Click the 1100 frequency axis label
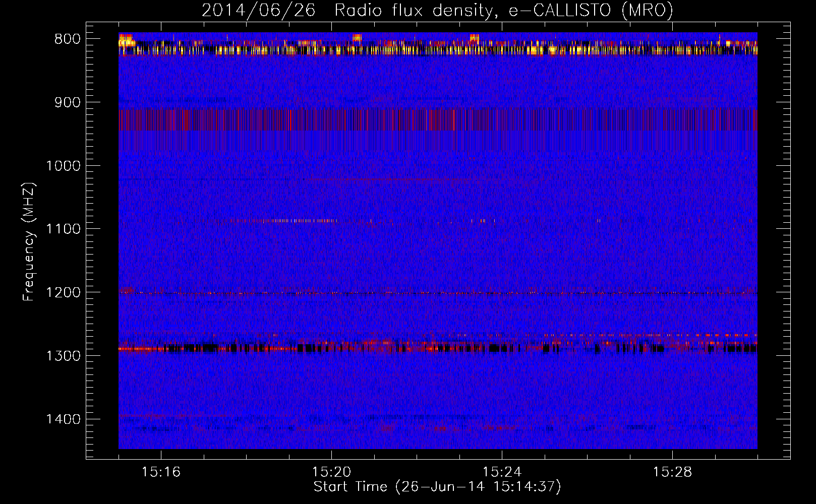Screen dimensions: 816x504 coord(63,229)
